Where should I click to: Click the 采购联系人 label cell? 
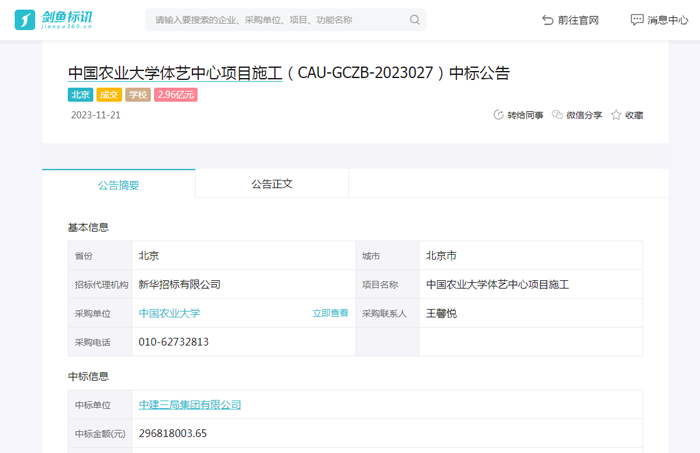pos(388,313)
